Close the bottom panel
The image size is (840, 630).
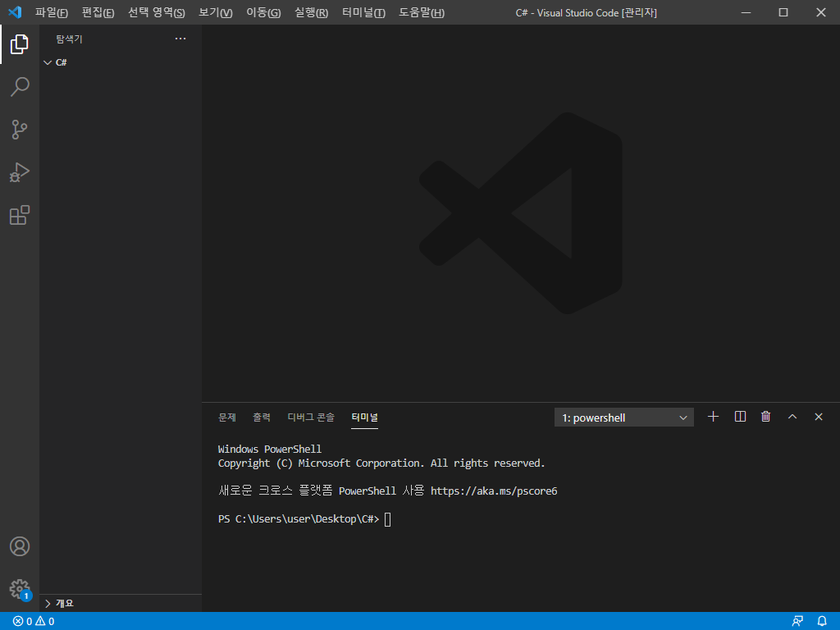pos(819,417)
